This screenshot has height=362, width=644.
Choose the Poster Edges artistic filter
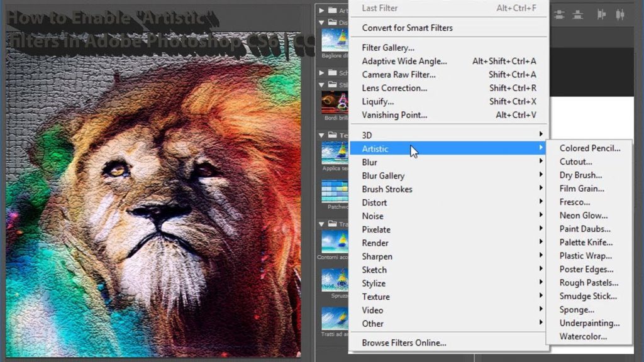click(589, 269)
